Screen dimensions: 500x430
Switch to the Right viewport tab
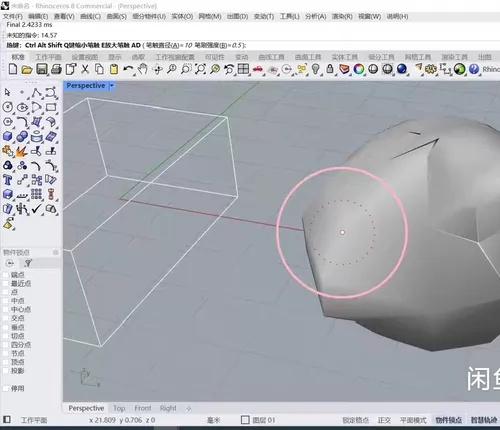click(x=168, y=408)
